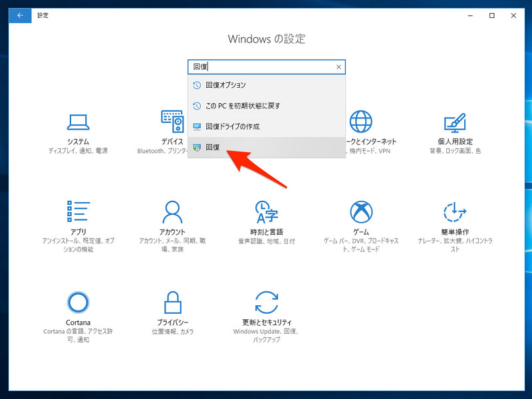The width and height of the screenshot is (532, 399).
Task: Click the history icon beside 回復オプション
Action: click(x=197, y=85)
